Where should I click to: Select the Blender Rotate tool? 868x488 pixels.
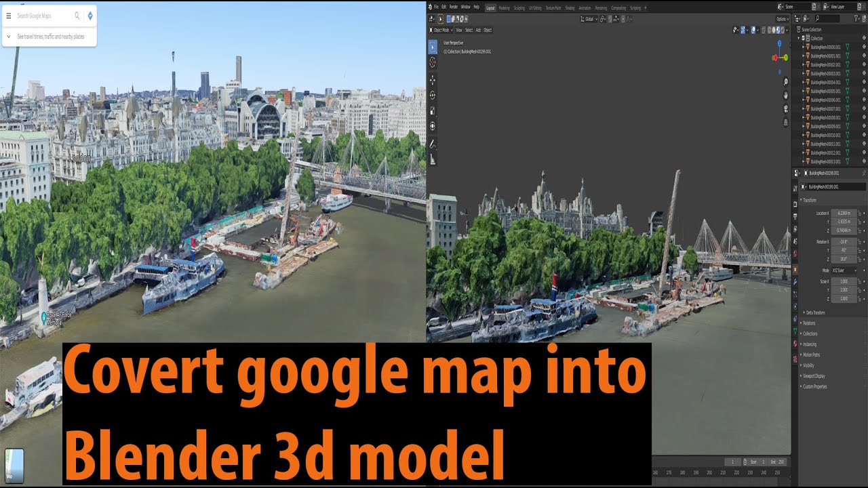(x=433, y=95)
